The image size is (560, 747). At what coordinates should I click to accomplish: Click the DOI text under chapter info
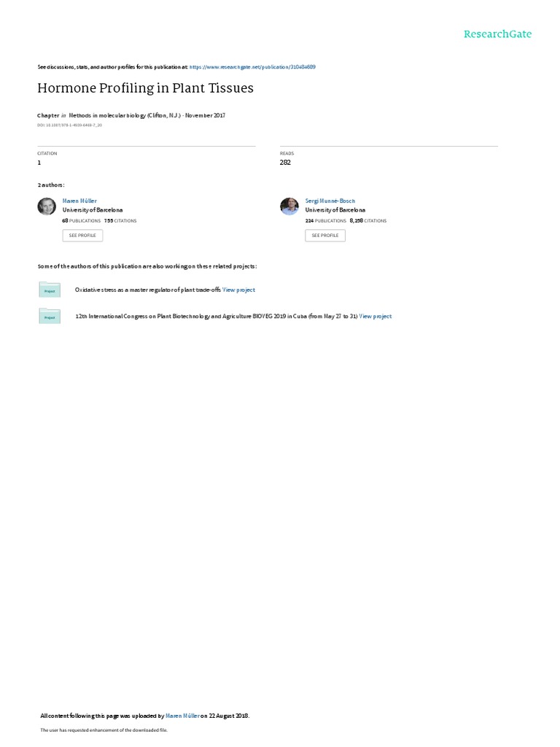click(x=69, y=125)
